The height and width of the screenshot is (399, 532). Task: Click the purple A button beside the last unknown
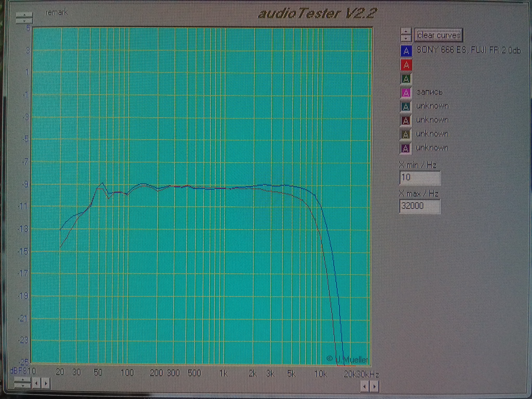click(x=406, y=149)
